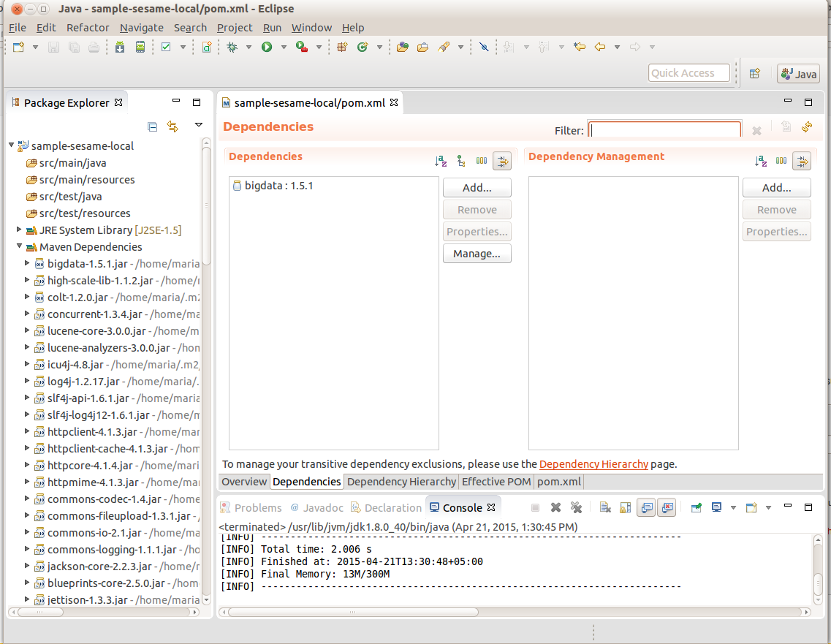
Task: Click the refresh icon beside Filter
Action: (807, 126)
